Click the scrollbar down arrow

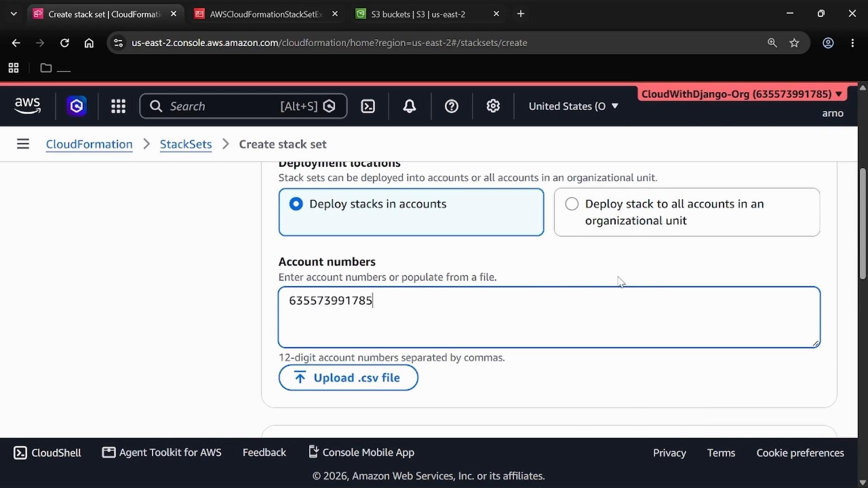point(863,482)
